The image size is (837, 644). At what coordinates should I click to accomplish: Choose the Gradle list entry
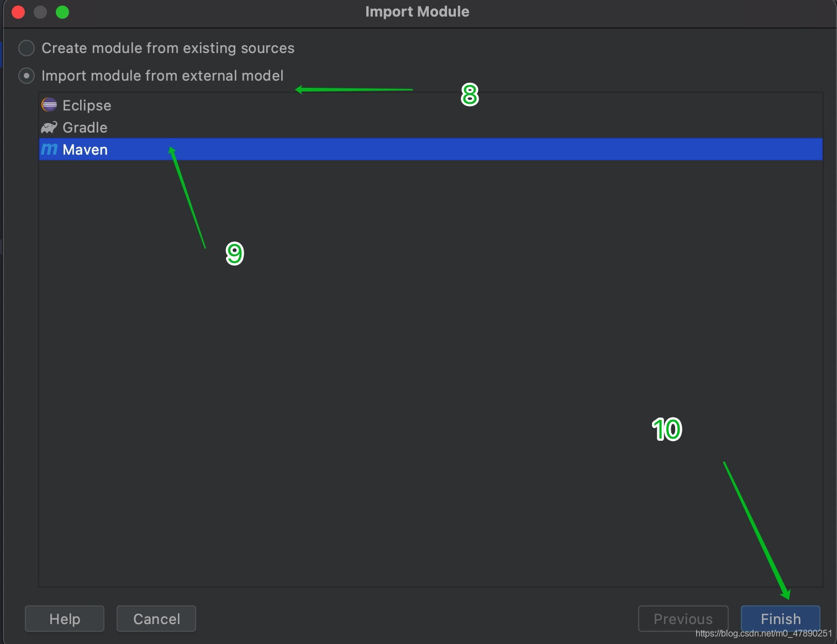click(x=431, y=127)
